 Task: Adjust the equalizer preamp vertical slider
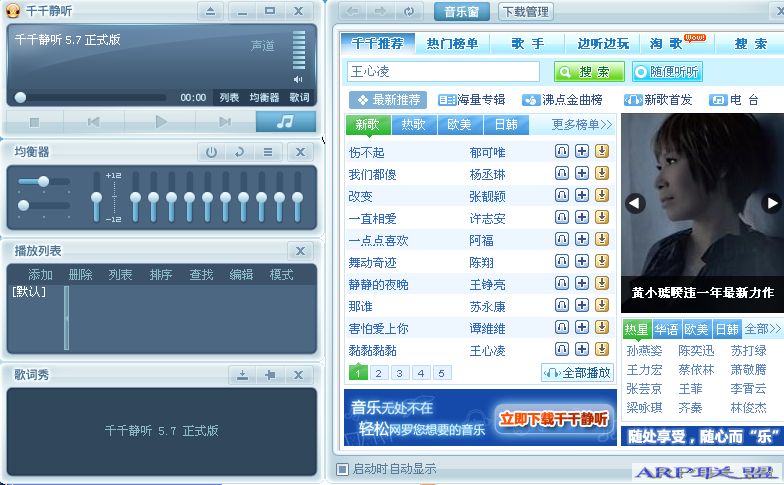pos(96,198)
